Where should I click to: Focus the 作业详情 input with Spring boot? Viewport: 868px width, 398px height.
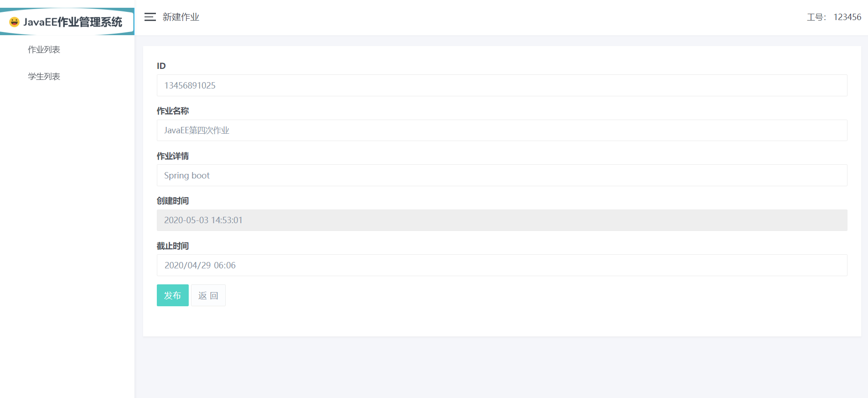pos(501,175)
